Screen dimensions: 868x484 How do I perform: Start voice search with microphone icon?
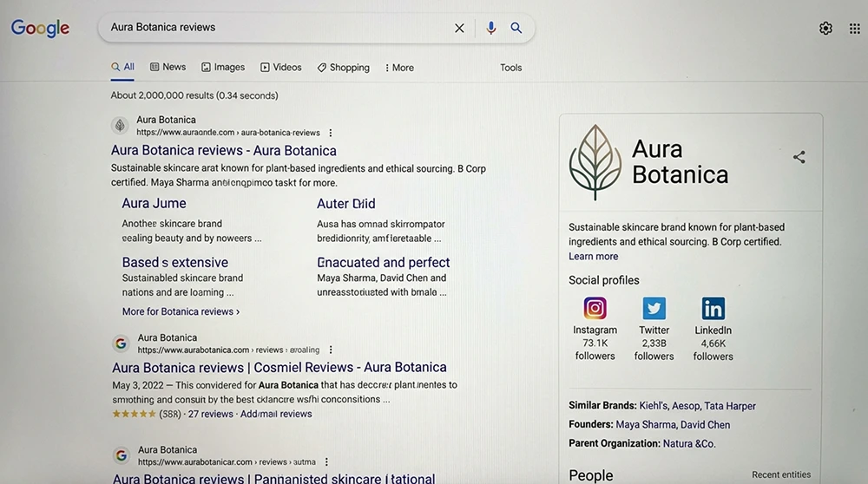[491, 28]
